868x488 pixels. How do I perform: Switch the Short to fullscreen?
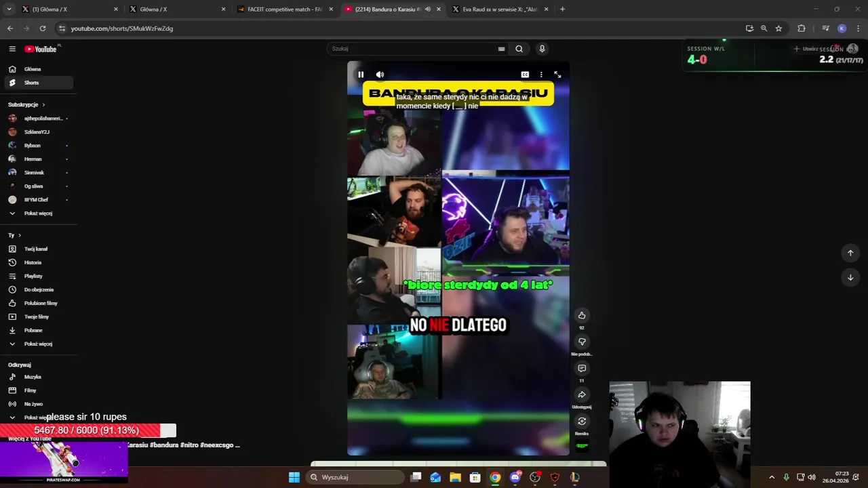click(x=557, y=75)
